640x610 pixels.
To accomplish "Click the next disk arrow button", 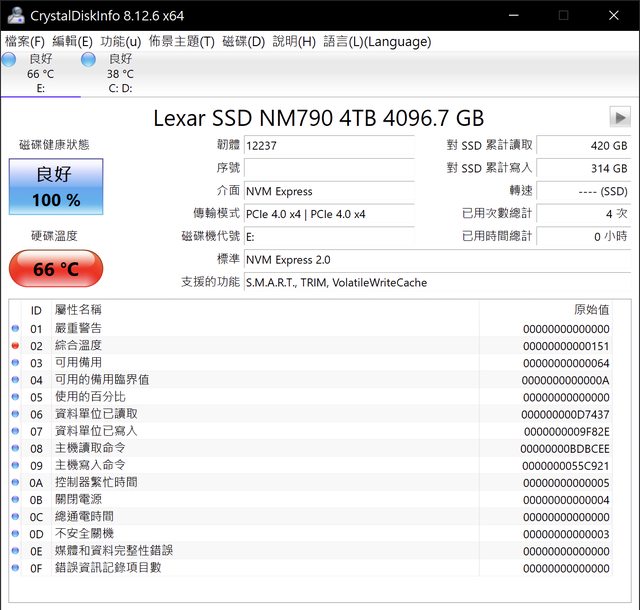I will click(619, 117).
